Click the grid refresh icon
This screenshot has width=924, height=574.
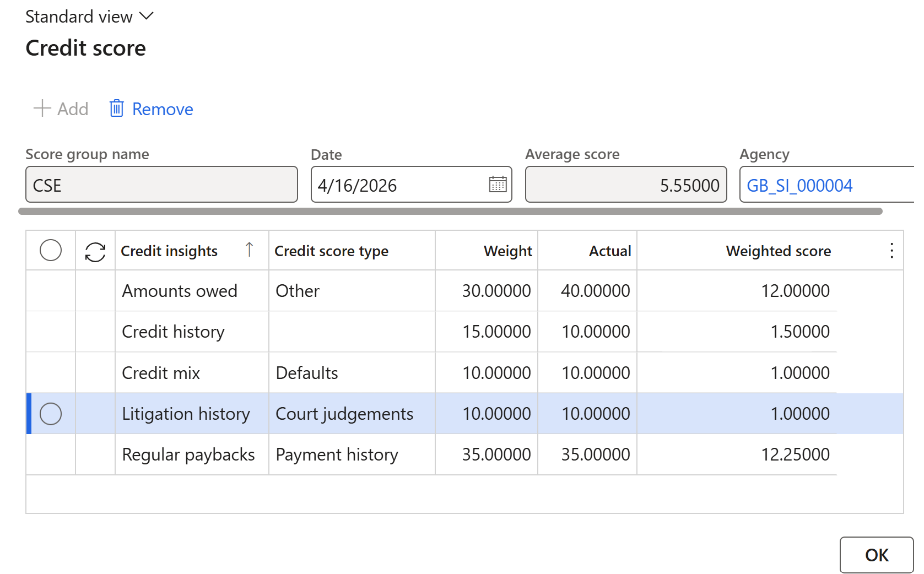coord(95,252)
